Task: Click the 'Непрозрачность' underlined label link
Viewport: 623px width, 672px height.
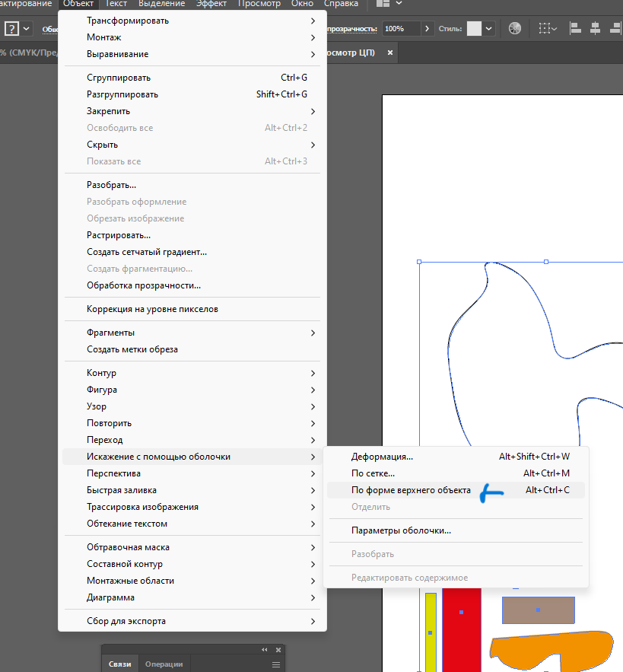Action: (351, 29)
